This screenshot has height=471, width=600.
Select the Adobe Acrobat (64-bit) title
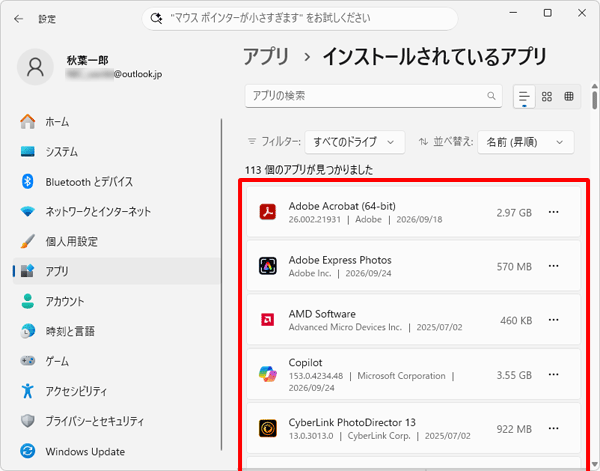(342, 206)
